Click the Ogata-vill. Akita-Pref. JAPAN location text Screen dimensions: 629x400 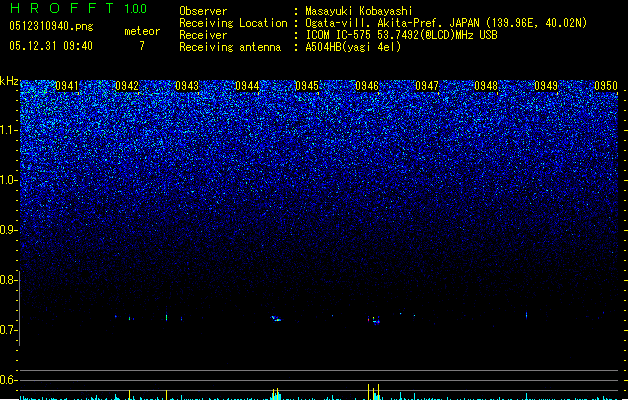point(446,23)
